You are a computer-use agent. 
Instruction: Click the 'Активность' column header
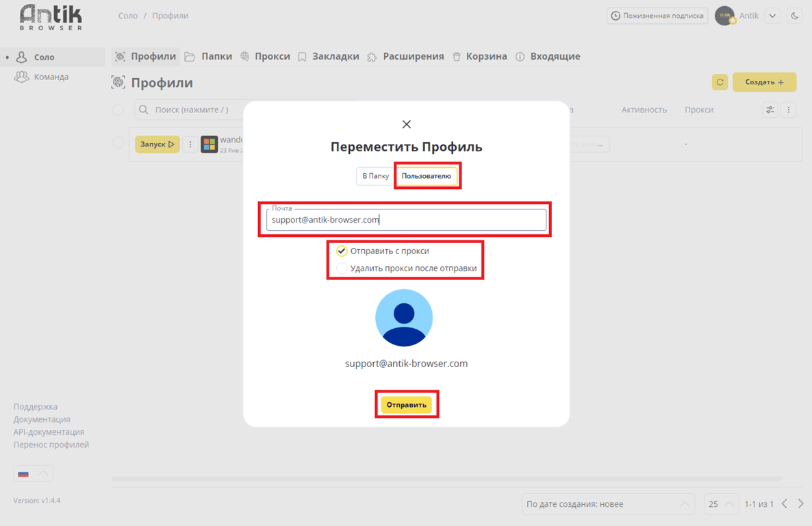(644, 110)
